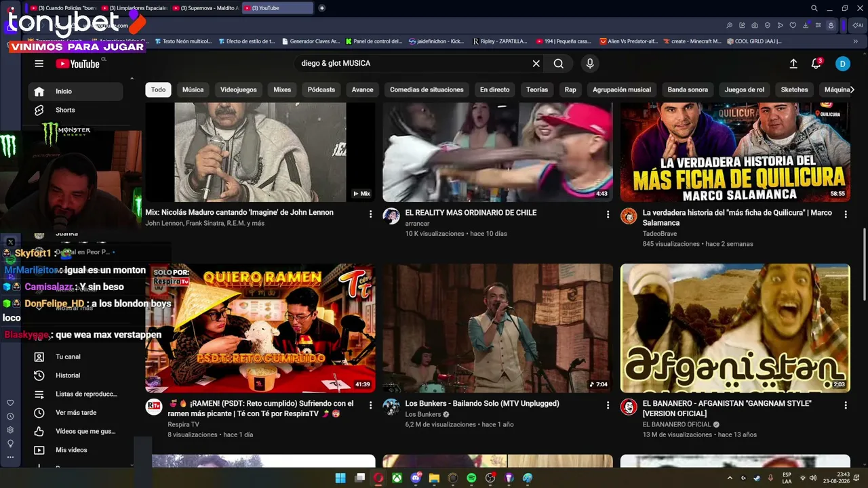Select the Videojuegos filter chip
868x488 pixels.
pyautogui.click(x=239, y=89)
